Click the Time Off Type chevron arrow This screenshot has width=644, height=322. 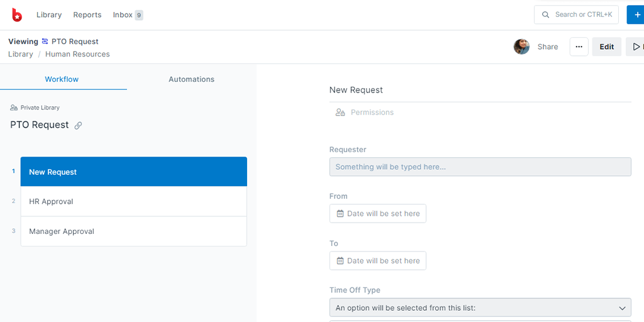click(622, 308)
